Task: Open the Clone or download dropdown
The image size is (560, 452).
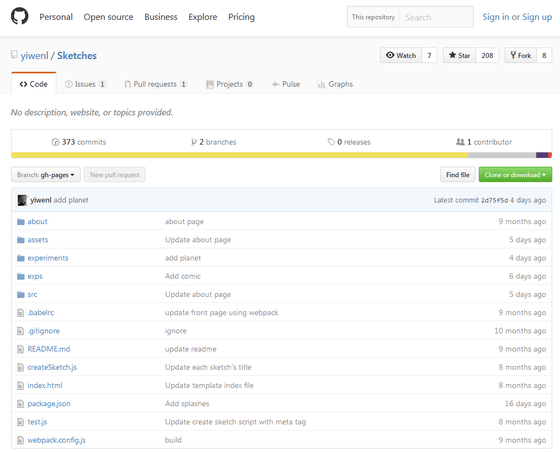Action: [515, 175]
